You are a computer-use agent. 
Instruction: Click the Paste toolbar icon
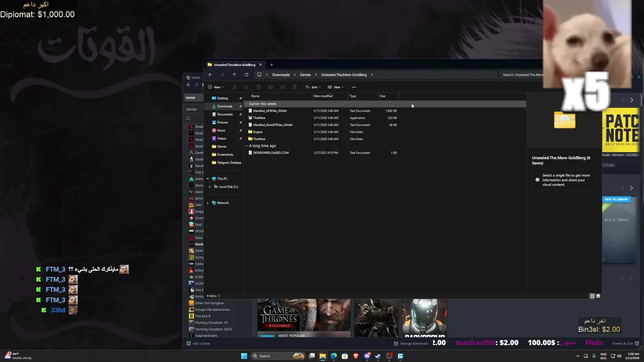click(x=259, y=87)
